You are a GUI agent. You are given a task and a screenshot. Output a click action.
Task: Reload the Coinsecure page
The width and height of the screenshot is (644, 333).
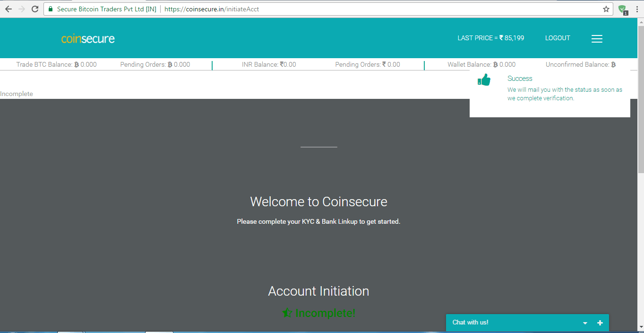click(x=34, y=9)
